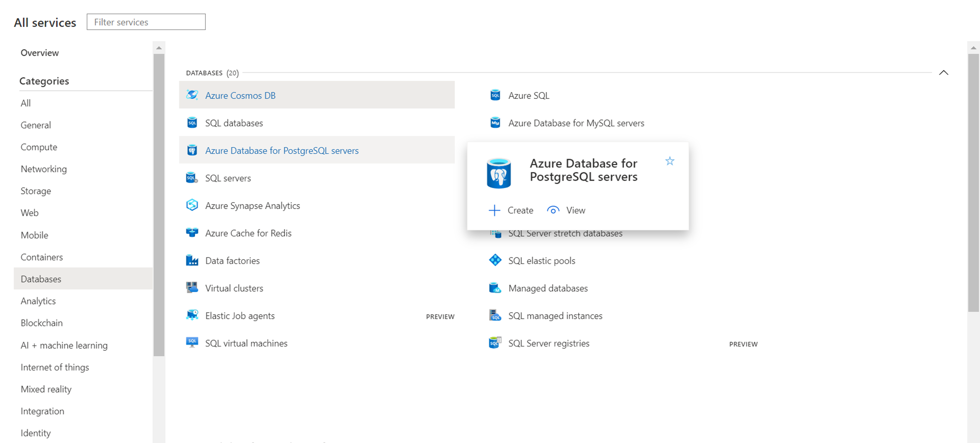Collapse the Databases section chevron
Image resolution: width=980 pixels, height=443 pixels.
click(x=944, y=73)
